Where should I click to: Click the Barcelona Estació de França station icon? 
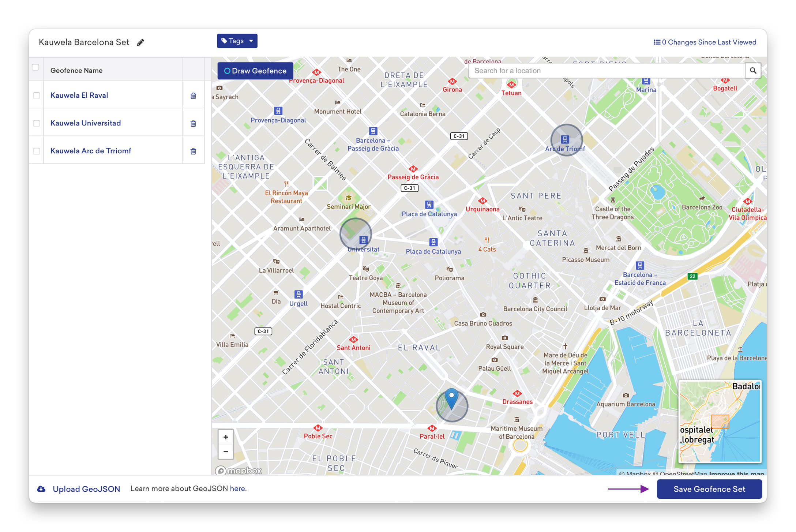(x=640, y=265)
